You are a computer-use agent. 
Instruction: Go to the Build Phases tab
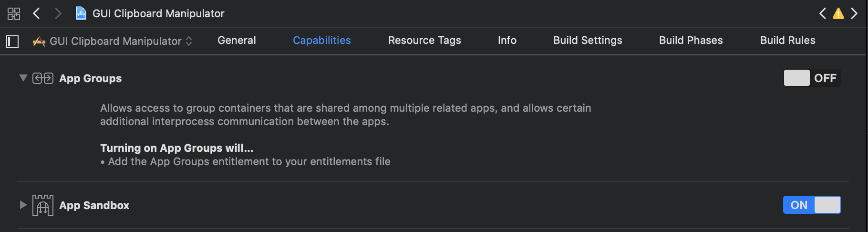(x=691, y=41)
